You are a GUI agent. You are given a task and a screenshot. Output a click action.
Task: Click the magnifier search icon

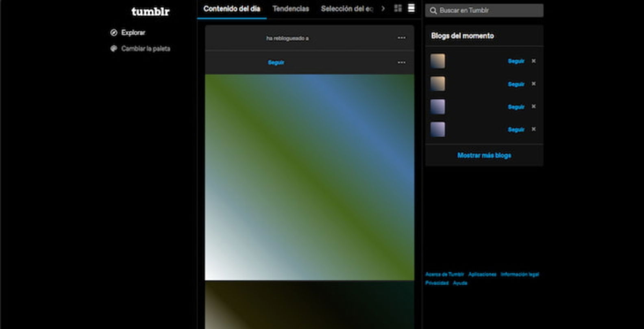(x=433, y=11)
